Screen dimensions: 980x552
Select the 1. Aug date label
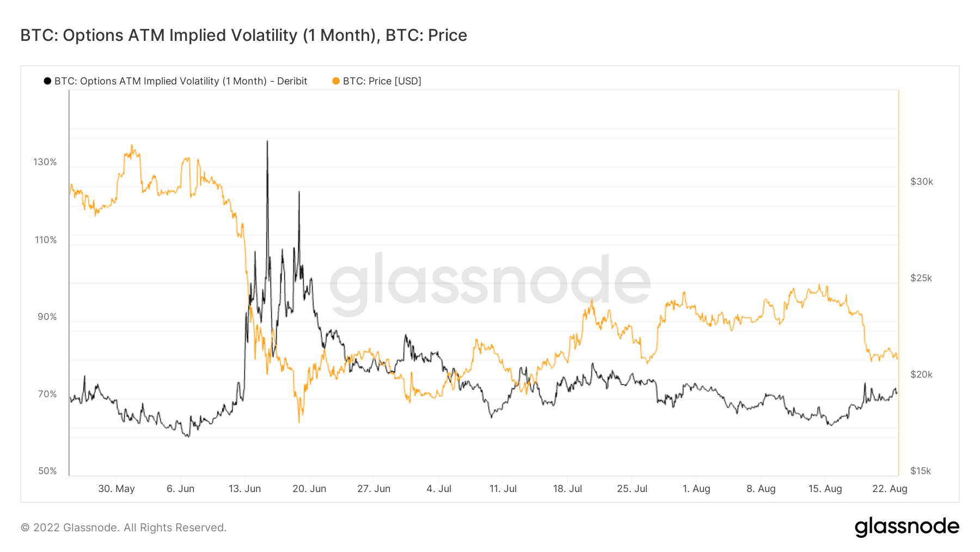[x=696, y=489]
